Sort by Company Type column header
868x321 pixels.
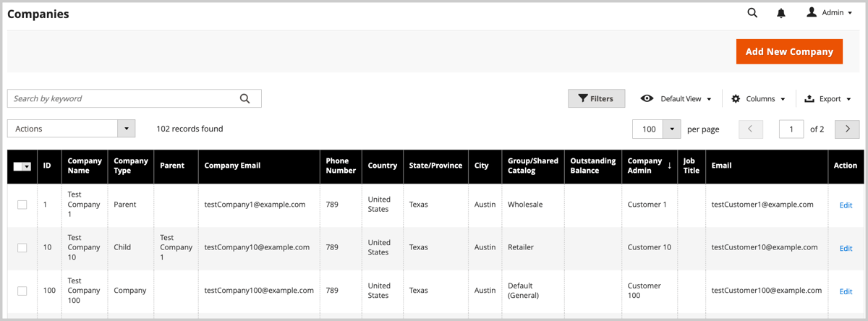point(131,166)
